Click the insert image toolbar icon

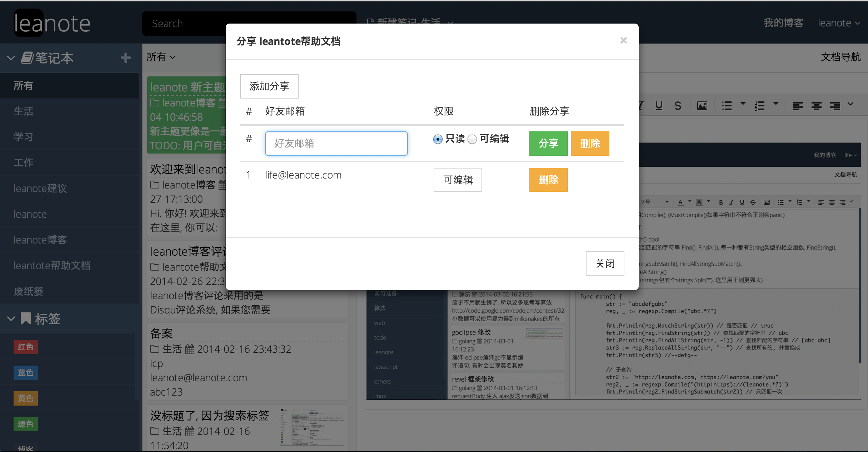tap(702, 106)
